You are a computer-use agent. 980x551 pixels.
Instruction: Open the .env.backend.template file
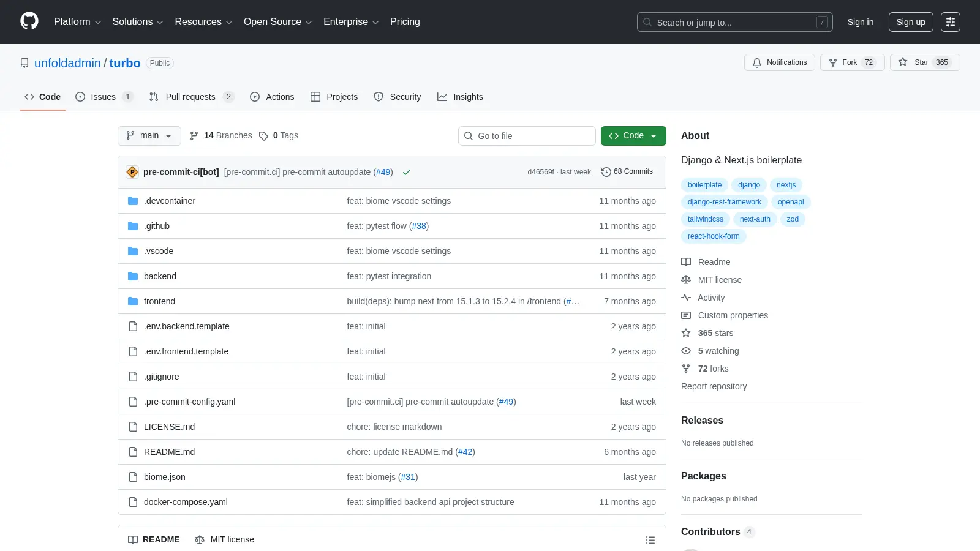(187, 326)
